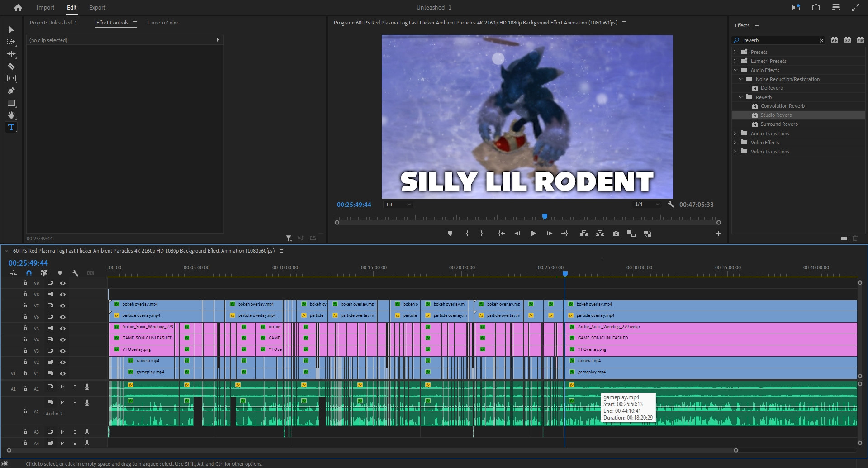Select the Type tool
The height and width of the screenshot is (468, 868).
click(11, 127)
